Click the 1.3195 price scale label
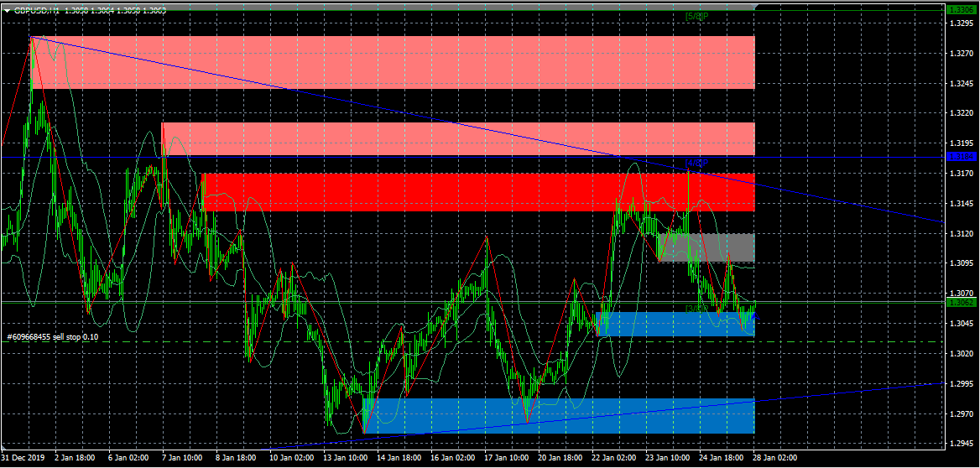This screenshot has height=468, width=980. [x=961, y=143]
